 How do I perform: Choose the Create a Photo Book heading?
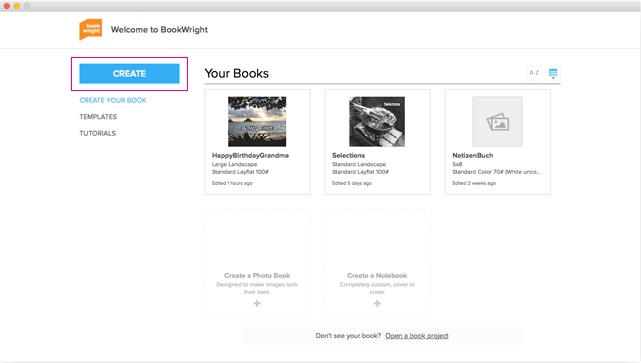pyautogui.click(x=257, y=276)
